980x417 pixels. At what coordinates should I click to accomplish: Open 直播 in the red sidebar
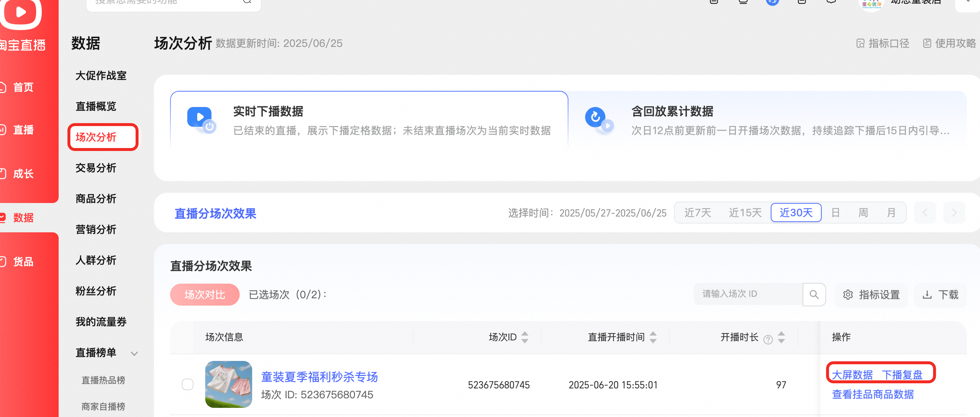pyautogui.click(x=23, y=130)
